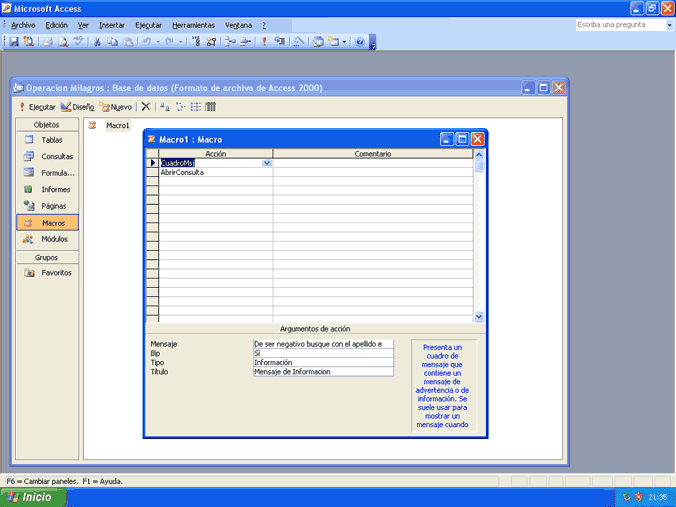Click the Undo arrow icon

pyautogui.click(x=147, y=42)
